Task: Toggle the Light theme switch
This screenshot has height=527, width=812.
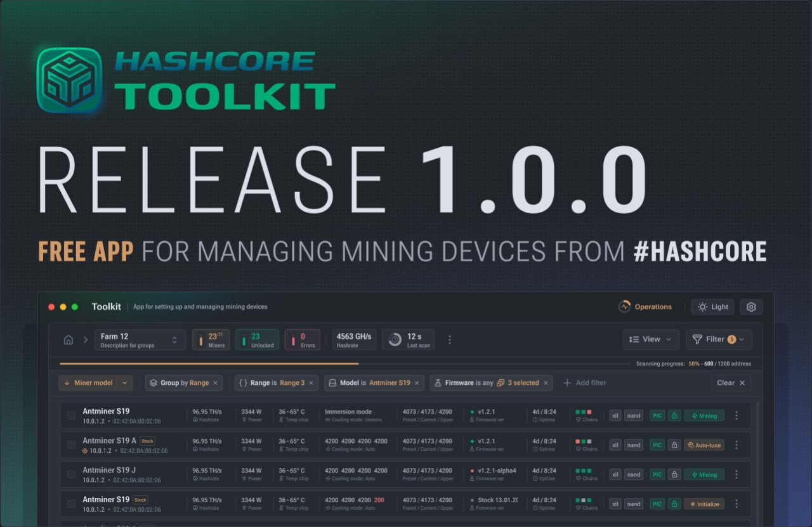Action: pyautogui.click(x=712, y=307)
